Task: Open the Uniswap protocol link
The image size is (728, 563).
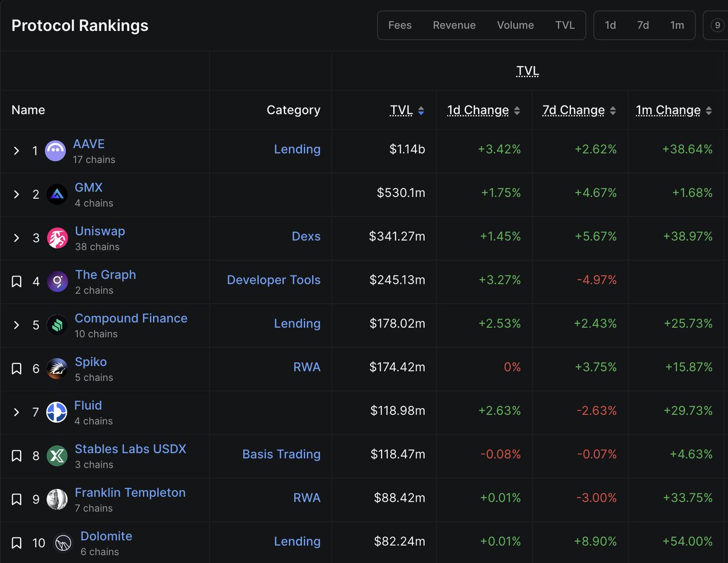Action: [x=100, y=231]
